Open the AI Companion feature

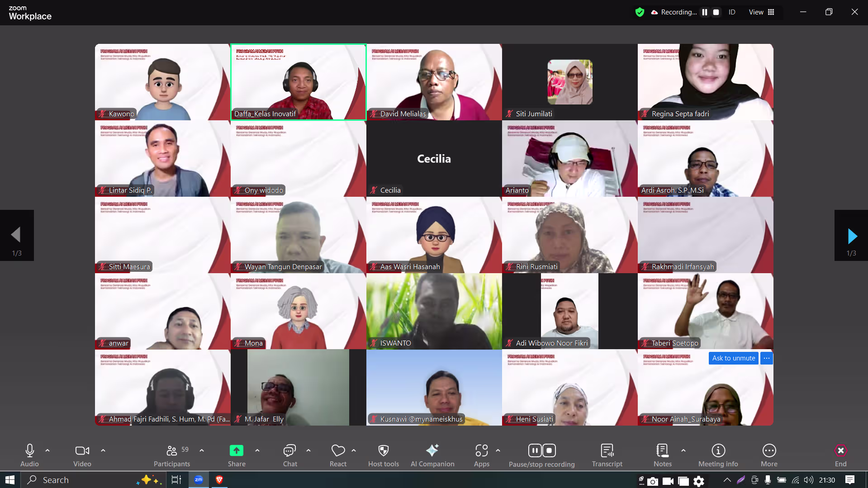tap(432, 455)
